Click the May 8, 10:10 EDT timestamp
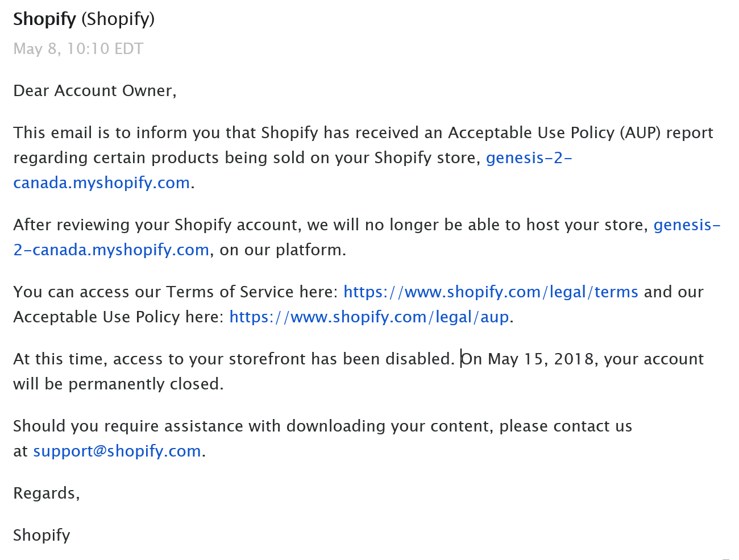This screenshot has height=560, width=739. coord(78,49)
